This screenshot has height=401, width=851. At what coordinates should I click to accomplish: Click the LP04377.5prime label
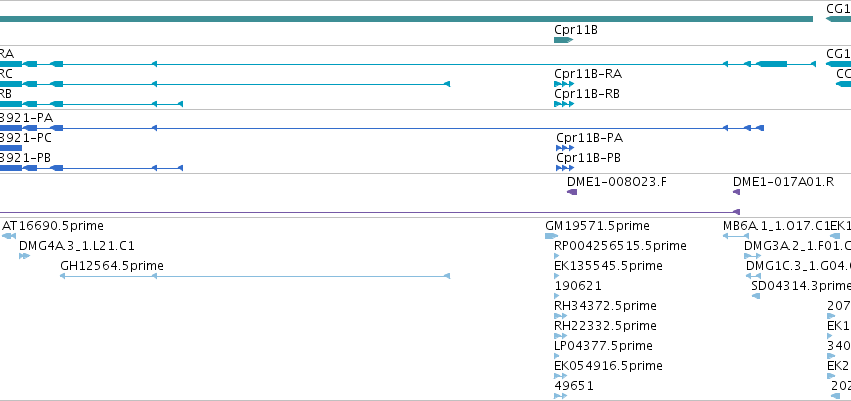tap(604, 346)
